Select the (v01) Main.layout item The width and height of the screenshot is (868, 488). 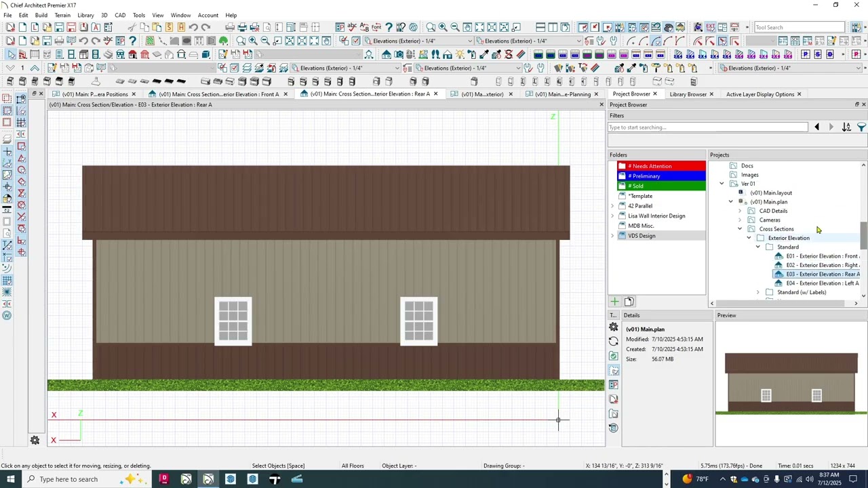[770, 193]
